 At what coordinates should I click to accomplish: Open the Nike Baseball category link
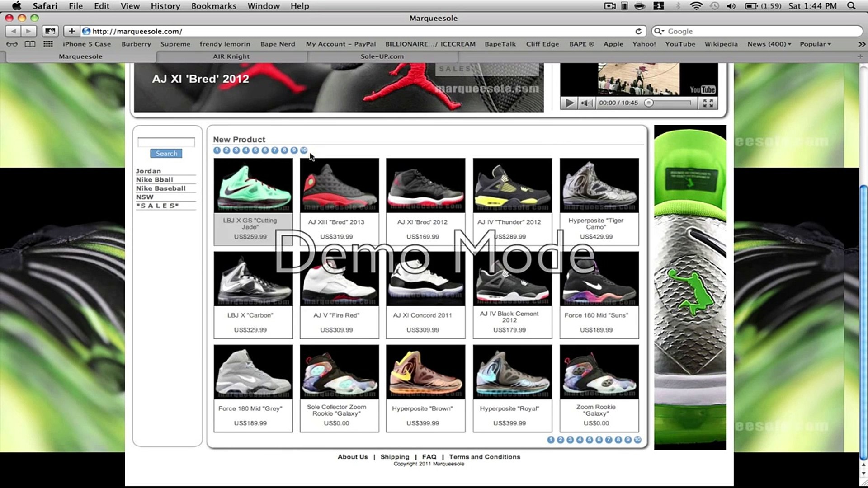click(x=160, y=188)
